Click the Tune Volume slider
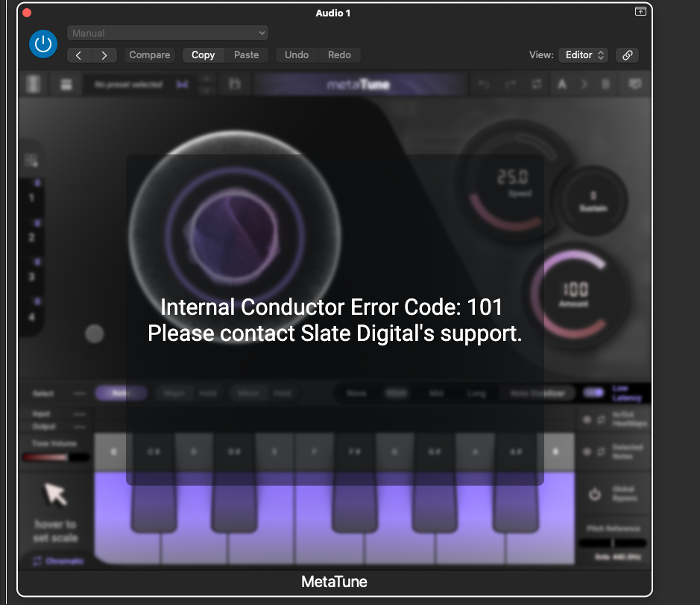This screenshot has height=605, width=700. pyautogui.click(x=56, y=457)
